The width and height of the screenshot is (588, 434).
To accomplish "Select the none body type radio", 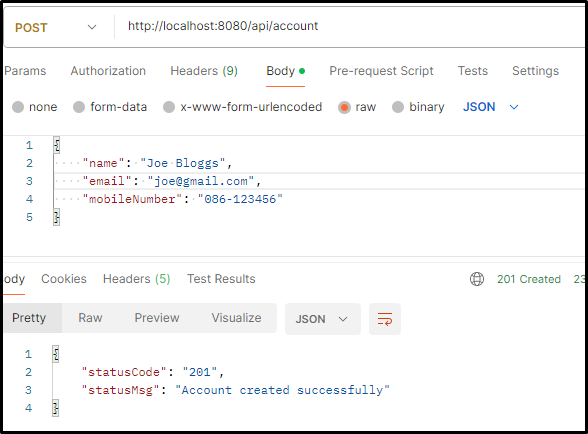I will point(18,107).
